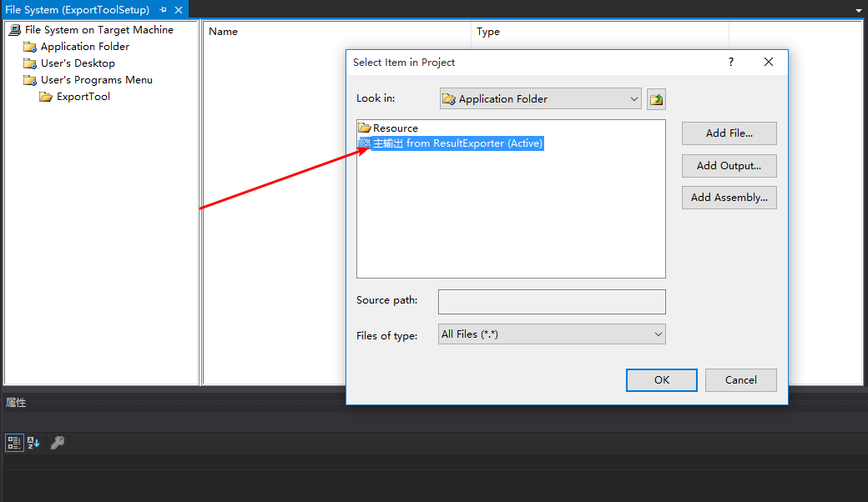Click the up-one-level folder icon
The width and height of the screenshot is (868, 502).
[656, 99]
